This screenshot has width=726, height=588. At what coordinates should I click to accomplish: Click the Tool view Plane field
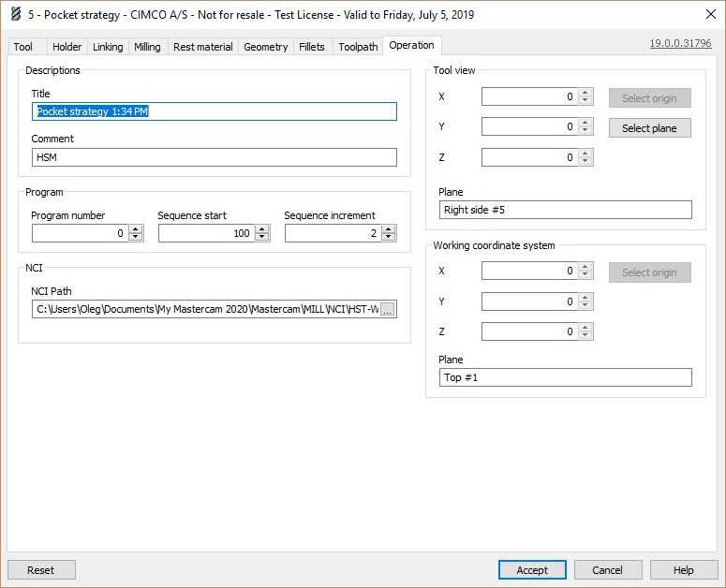click(x=565, y=211)
